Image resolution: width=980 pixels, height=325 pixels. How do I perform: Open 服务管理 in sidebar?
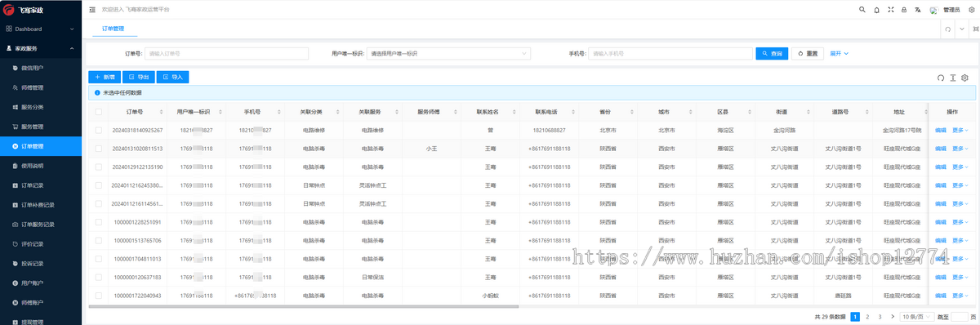41,127
